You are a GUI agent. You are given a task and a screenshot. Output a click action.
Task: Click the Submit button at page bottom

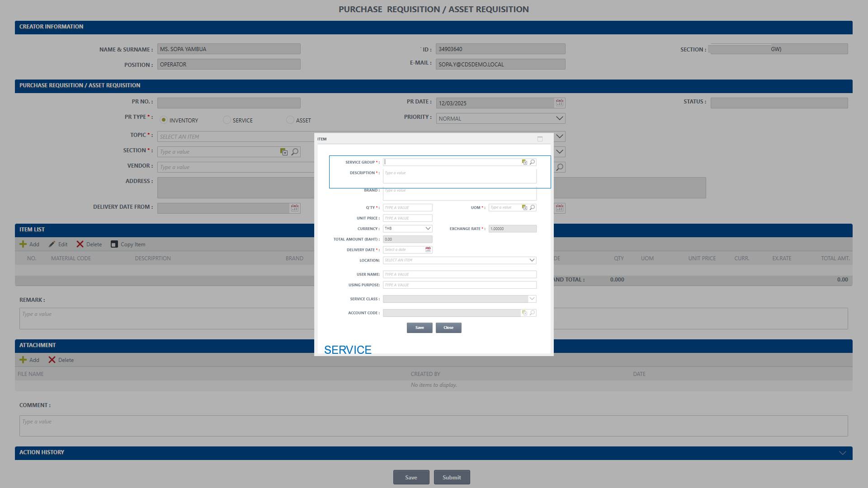(452, 477)
